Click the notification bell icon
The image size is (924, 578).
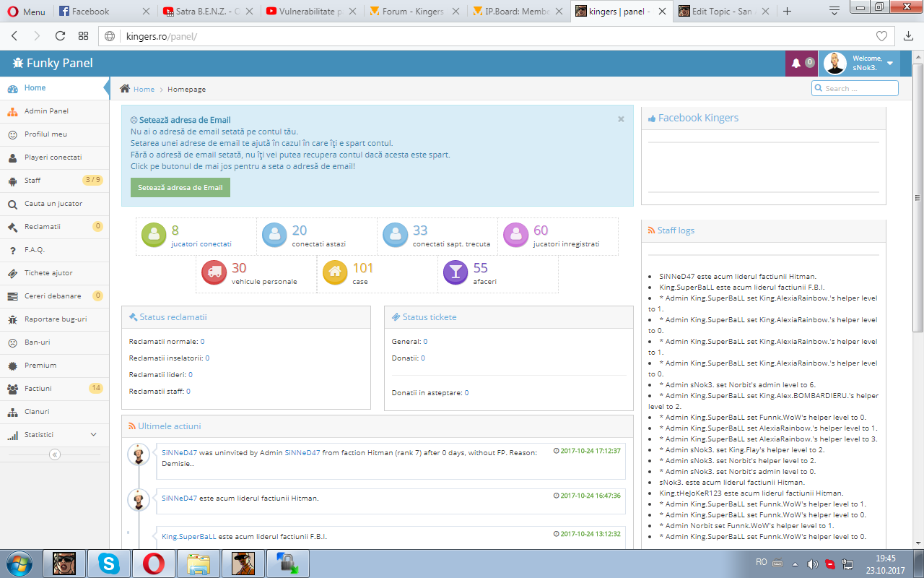point(796,64)
